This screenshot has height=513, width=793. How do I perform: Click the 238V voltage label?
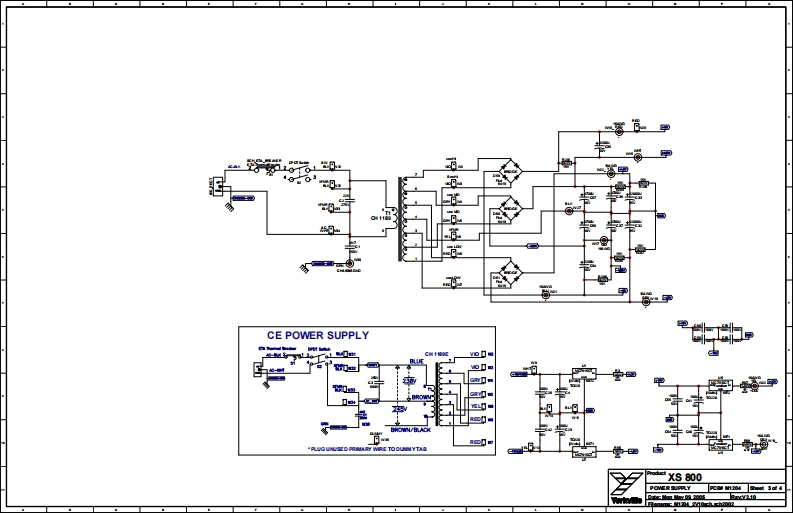(x=408, y=381)
